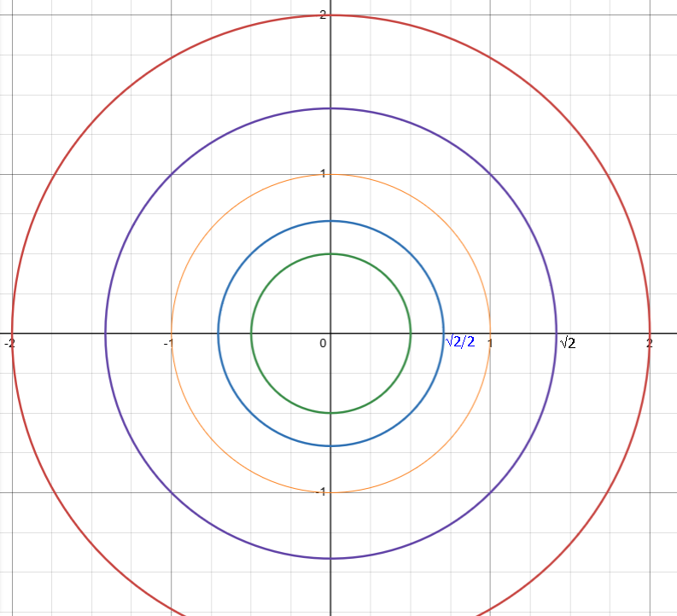Click the 2 label atop the y-axis
The width and height of the screenshot is (677, 616).
[x=324, y=15]
